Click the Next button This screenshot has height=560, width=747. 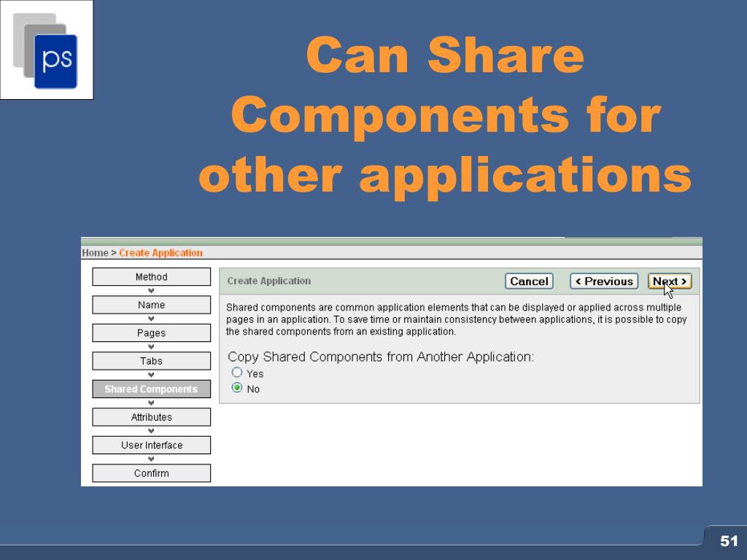click(x=670, y=281)
